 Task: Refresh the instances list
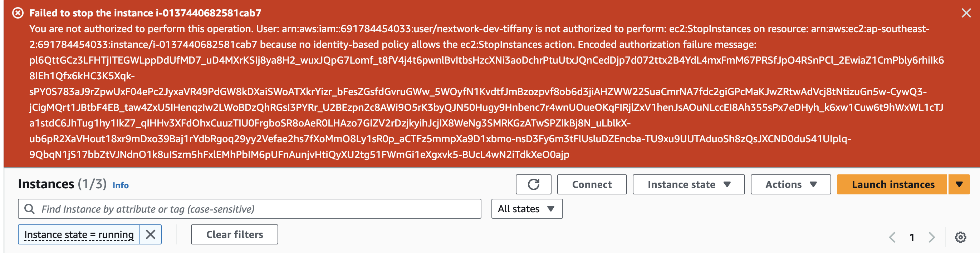click(533, 185)
